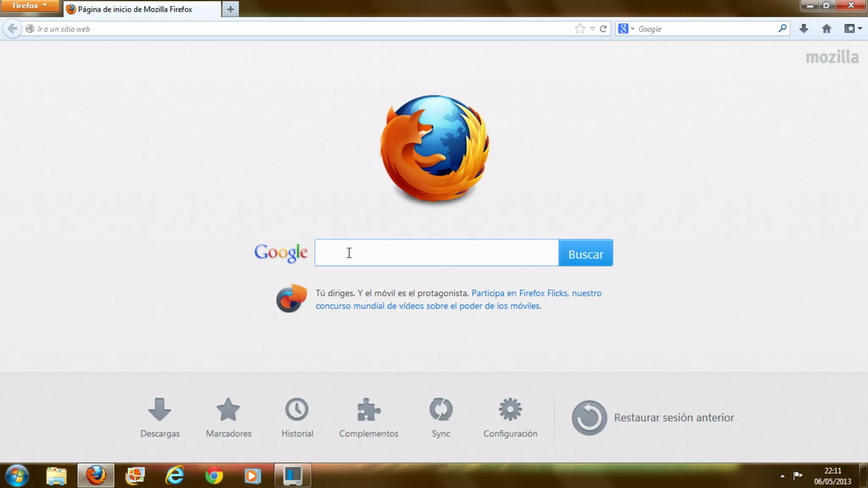Viewport: 868px width, 488px height.
Task: Open Configuración gear icon
Action: [510, 410]
